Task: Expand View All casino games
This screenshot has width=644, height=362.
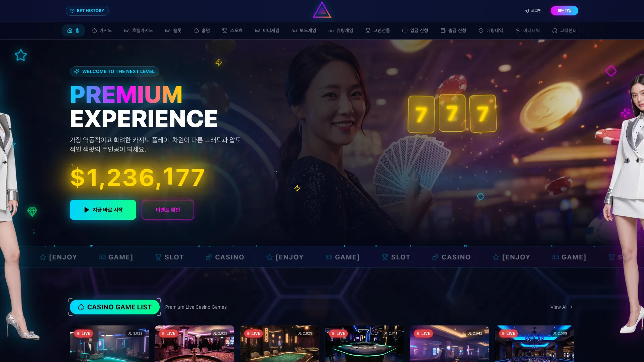Action: pos(562,307)
